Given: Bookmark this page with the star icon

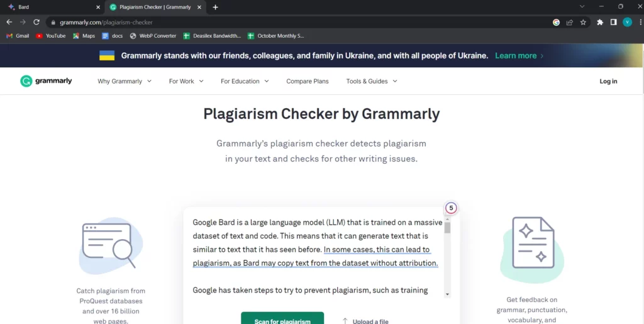Looking at the screenshot, I should [x=583, y=23].
